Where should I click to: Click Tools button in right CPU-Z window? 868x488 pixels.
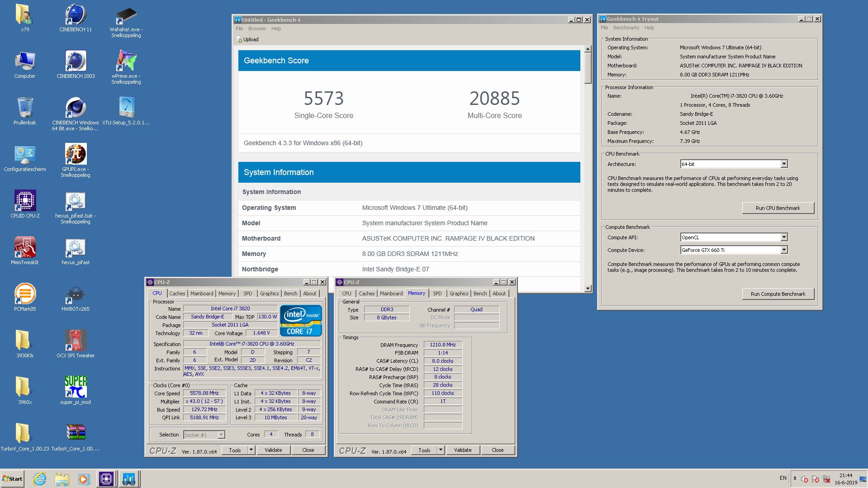coord(424,450)
